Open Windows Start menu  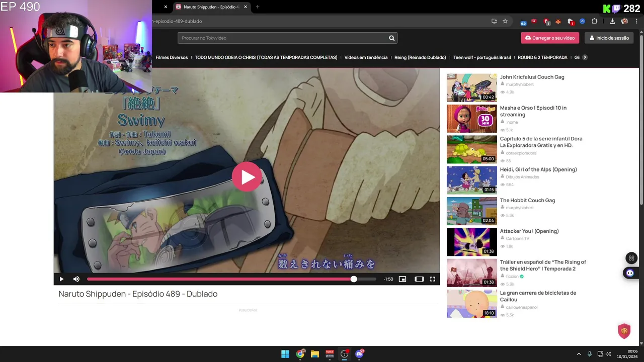(285, 354)
